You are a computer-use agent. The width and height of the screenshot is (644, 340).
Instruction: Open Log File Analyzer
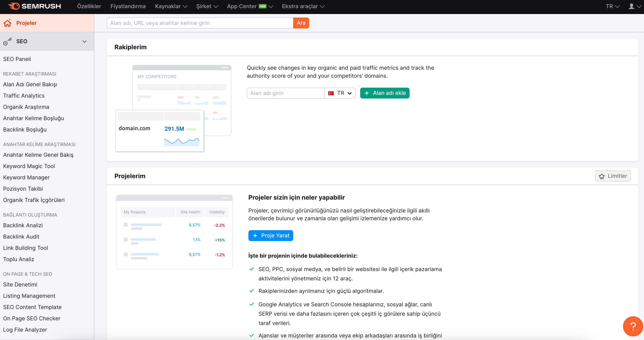pyautogui.click(x=25, y=329)
